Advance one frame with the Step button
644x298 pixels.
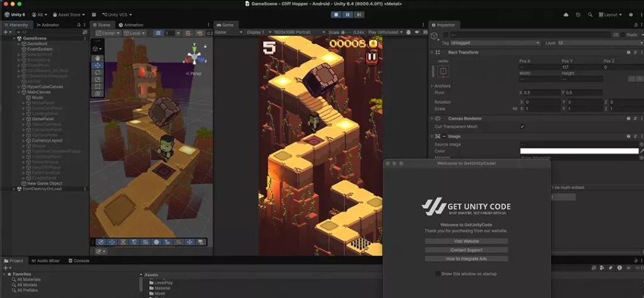point(359,14)
